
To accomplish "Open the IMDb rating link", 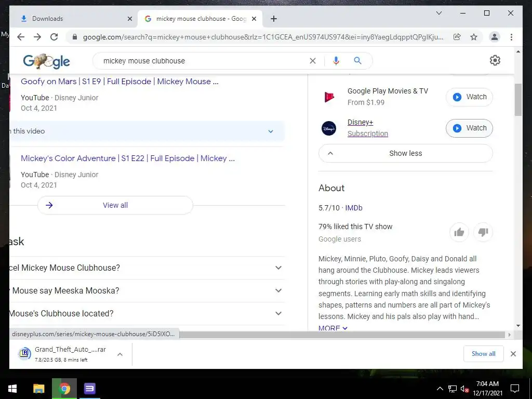I will (353, 208).
